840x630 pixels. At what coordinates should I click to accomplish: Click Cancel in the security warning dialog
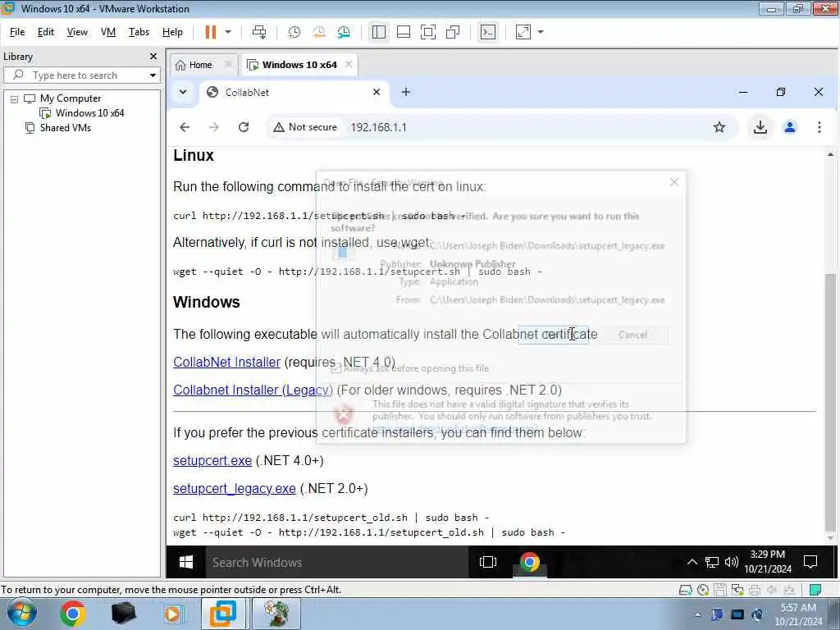632,335
